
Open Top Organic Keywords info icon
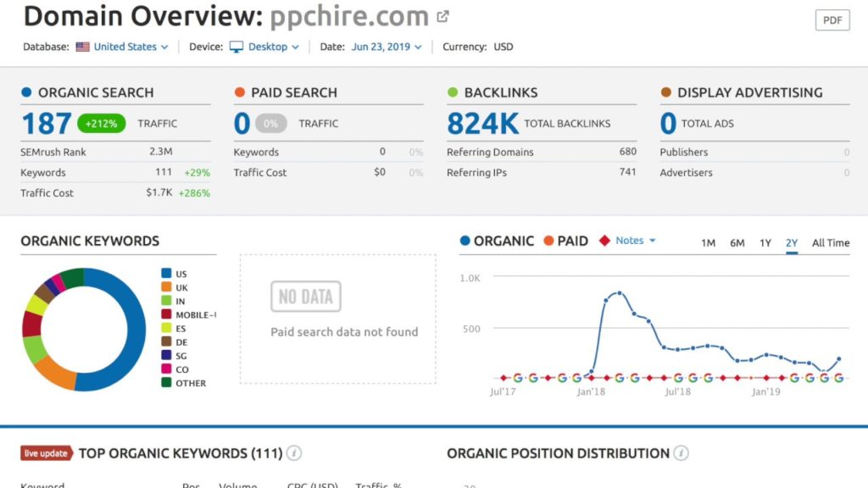pos(294,453)
